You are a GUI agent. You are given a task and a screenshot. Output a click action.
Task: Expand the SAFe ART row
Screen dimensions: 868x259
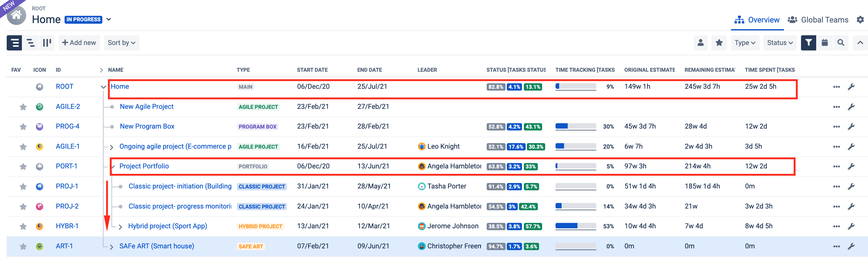111,247
